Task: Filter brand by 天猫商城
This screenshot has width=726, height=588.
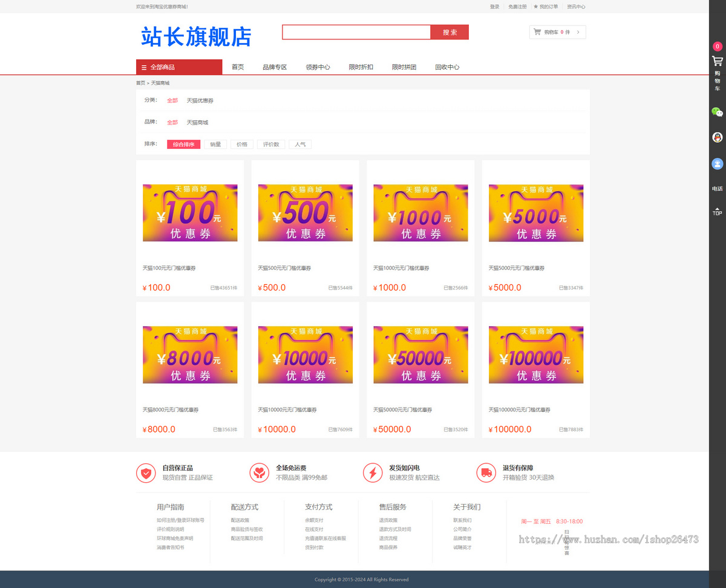Action: [x=197, y=122]
